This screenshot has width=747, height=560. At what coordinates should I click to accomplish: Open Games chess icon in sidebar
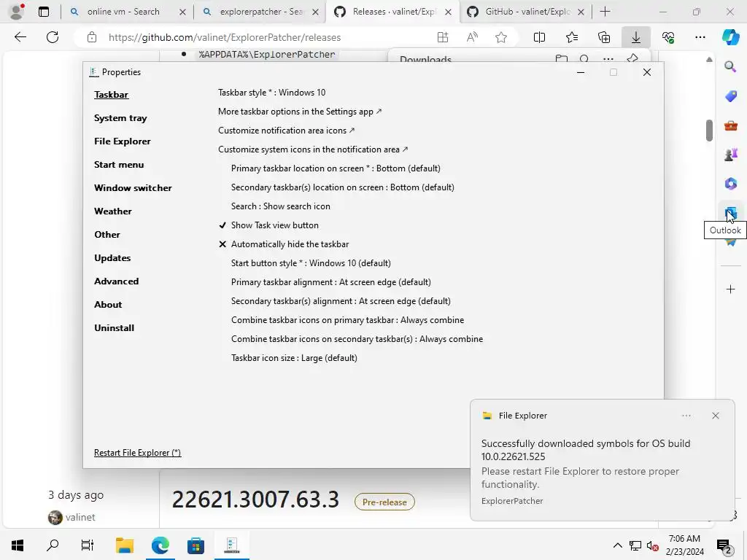tap(731, 155)
